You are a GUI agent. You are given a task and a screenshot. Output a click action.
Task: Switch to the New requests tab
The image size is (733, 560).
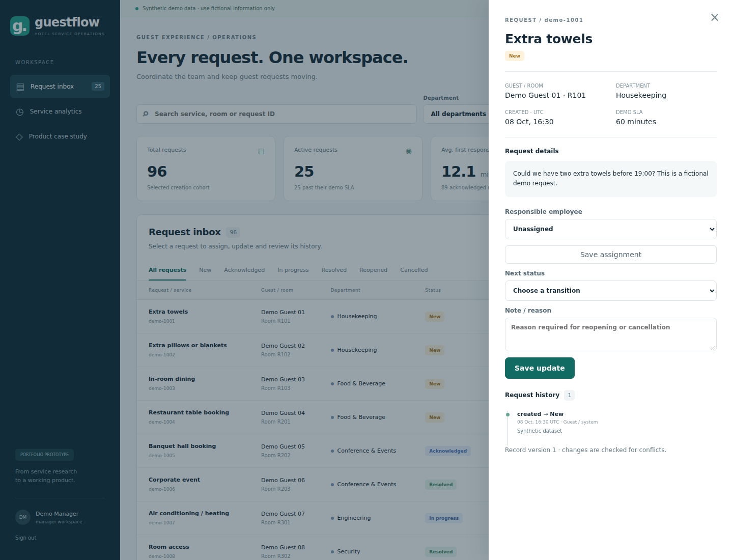(x=205, y=270)
